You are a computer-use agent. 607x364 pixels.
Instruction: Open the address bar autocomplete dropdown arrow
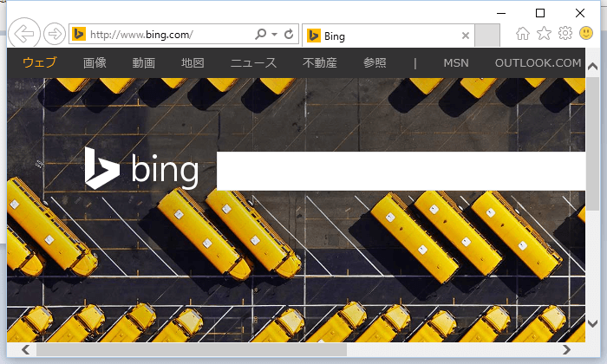pos(274,34)
